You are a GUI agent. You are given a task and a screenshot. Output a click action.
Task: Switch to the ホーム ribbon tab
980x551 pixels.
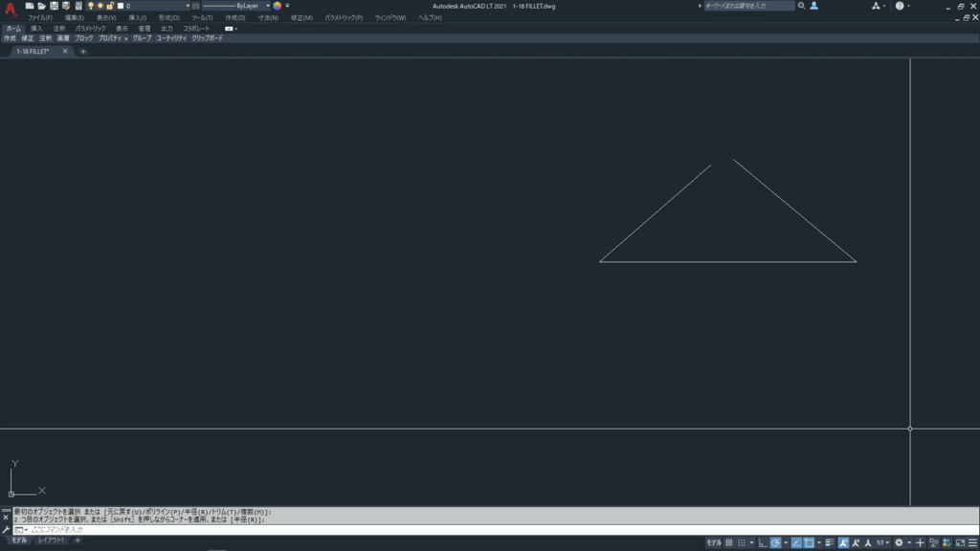(x=13, y=28)
